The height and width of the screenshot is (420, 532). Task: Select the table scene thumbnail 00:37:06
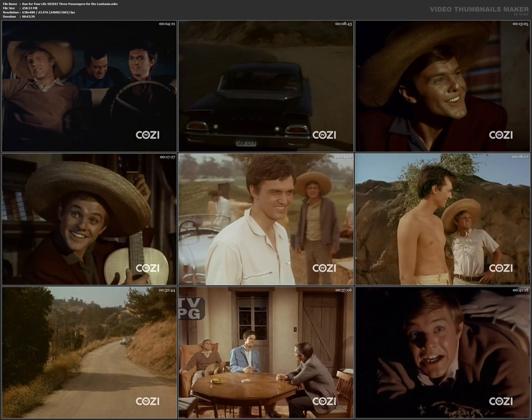pos(266,352)
